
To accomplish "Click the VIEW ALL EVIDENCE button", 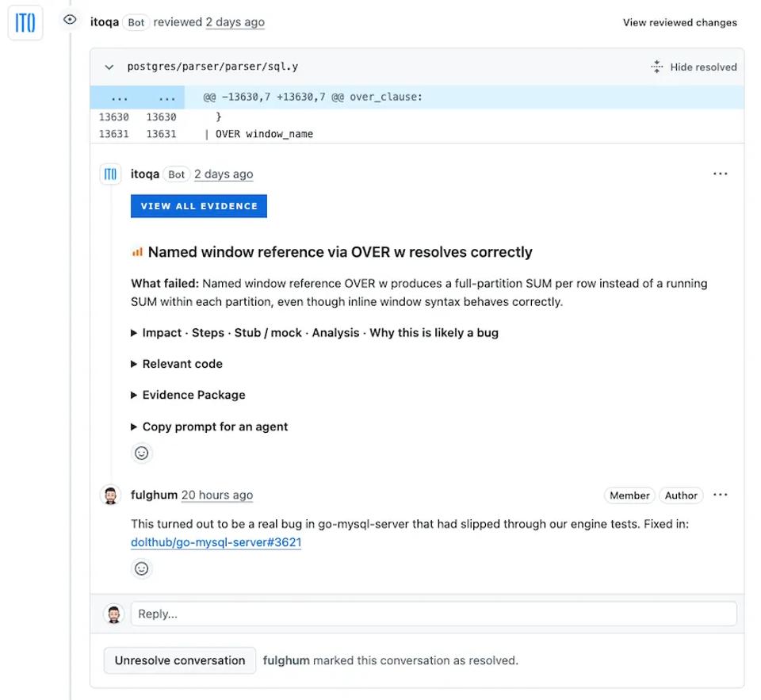I will [x=198, y=206].
